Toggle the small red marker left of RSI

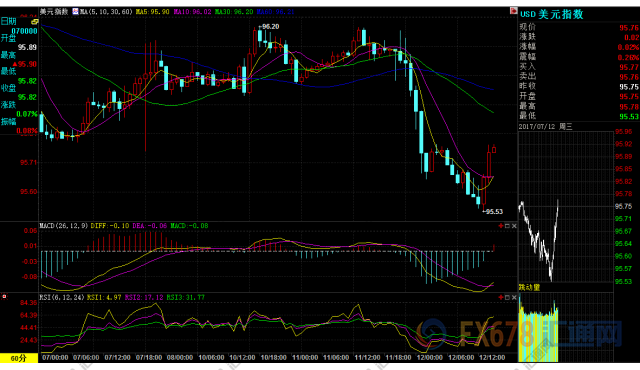click(4, 297)
